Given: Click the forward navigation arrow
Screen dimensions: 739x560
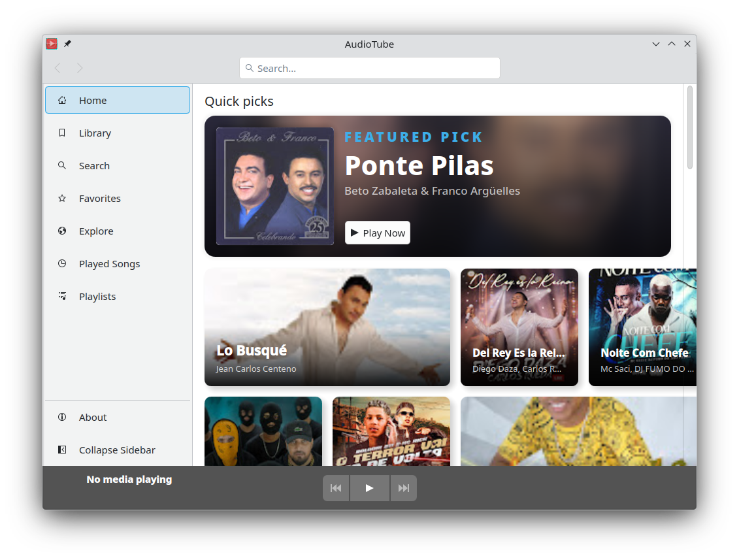Looking at the screenshot, I should (80, 68).
